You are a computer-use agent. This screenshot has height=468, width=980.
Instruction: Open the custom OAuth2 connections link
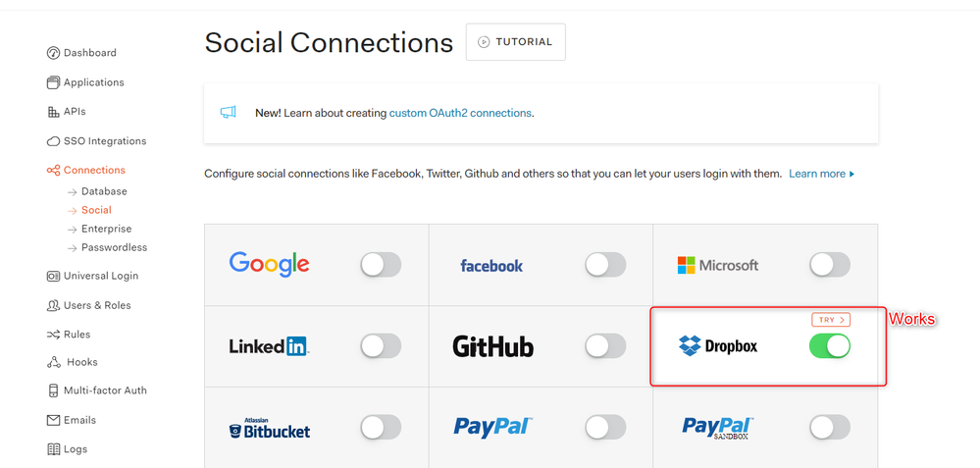point(460,113)
